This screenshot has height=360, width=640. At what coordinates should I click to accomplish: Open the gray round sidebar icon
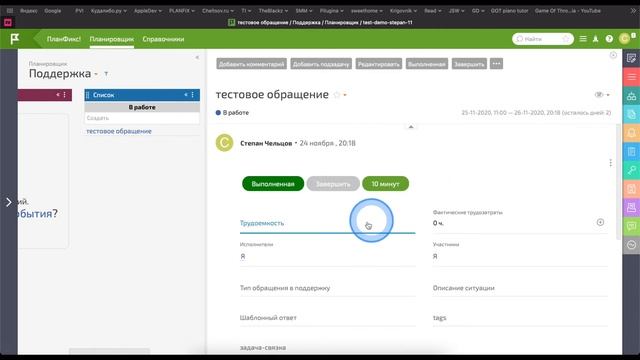coord(631,245)
